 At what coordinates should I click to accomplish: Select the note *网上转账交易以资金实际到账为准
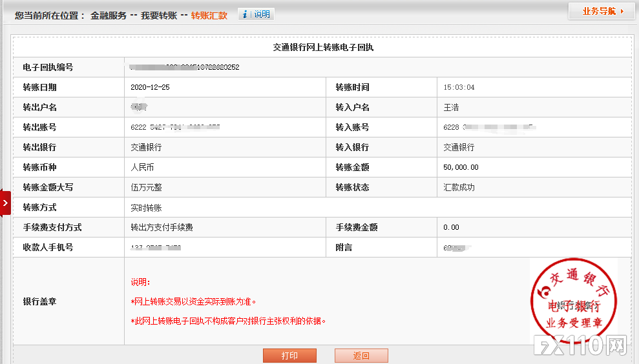193,301
